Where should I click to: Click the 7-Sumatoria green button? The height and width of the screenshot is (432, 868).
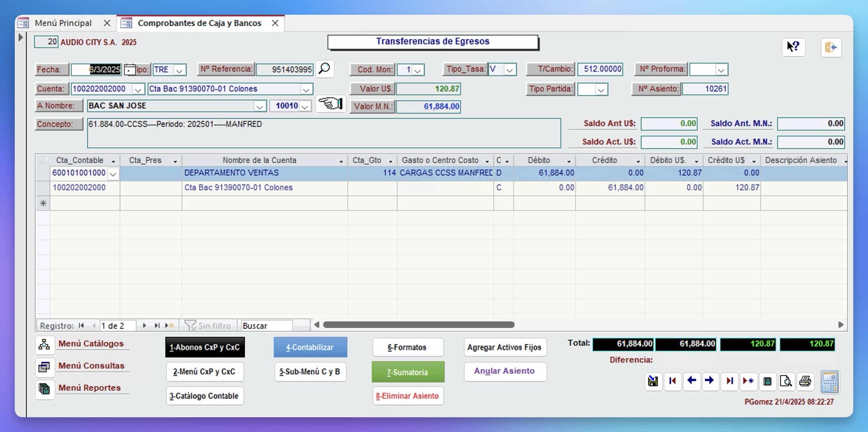click(x=407, y=372)
